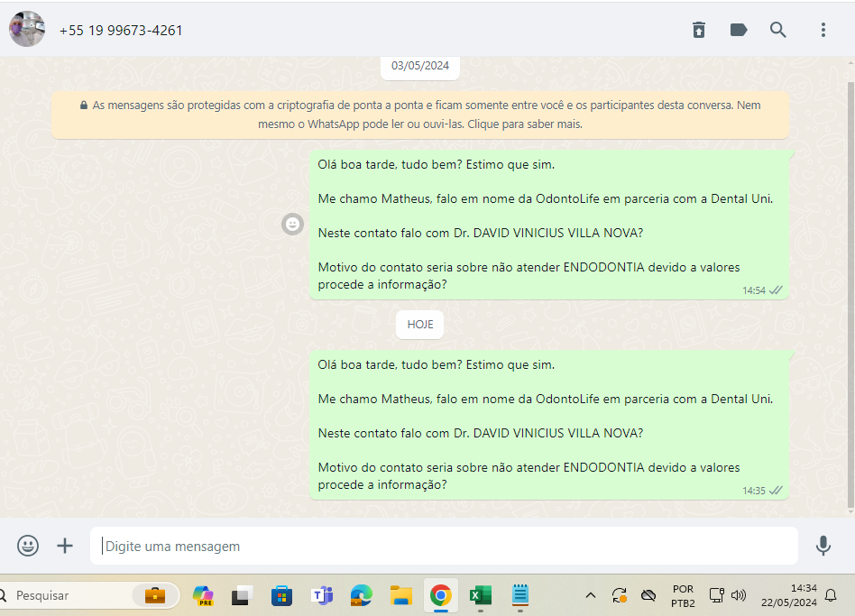Open Microsoft Edge from taskbar

361,595
